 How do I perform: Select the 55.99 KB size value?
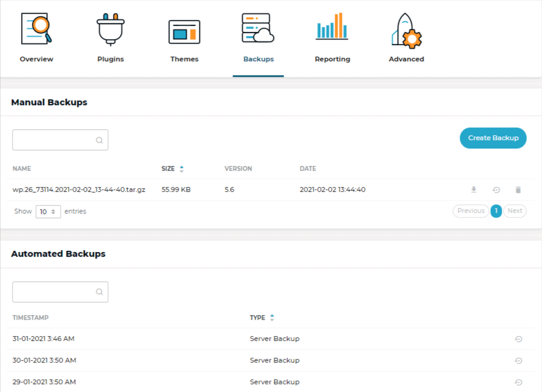click(x=176, y=189)
